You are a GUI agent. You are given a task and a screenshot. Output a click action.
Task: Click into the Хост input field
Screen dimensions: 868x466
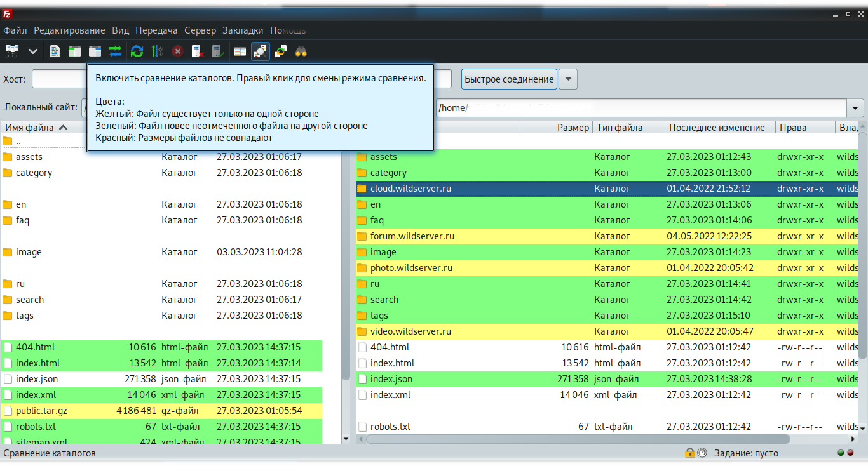pyautogui.click(x=59, y=79)
